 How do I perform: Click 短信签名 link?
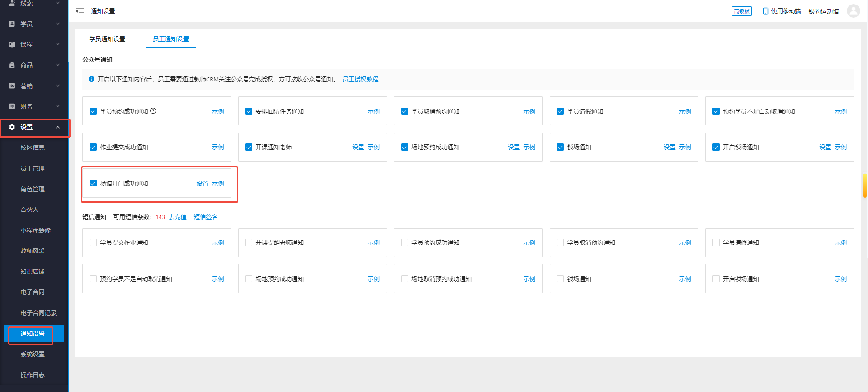tap(206, 217)
